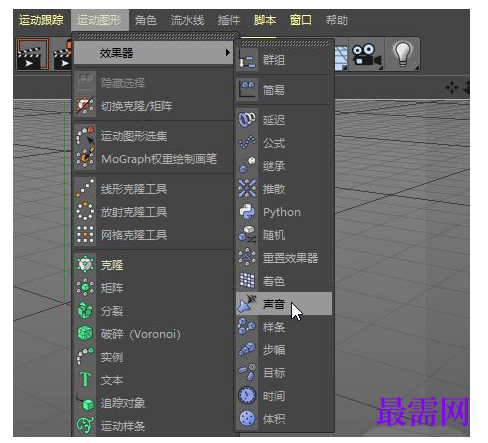Click the 线形克隆工具 icon
This screenshot has width=488, height=443.
(x=85, y=189)
